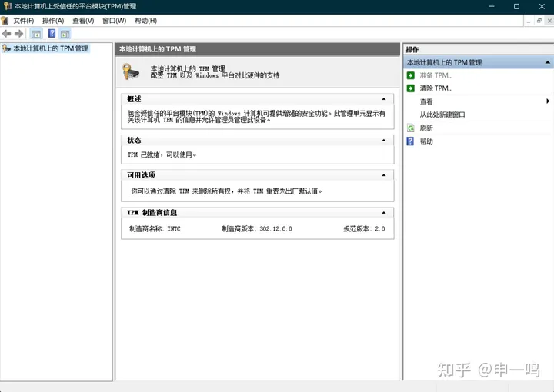Click the green 清除 TPM arrow icon
This screenshot has width=554, height=392.
411,88
